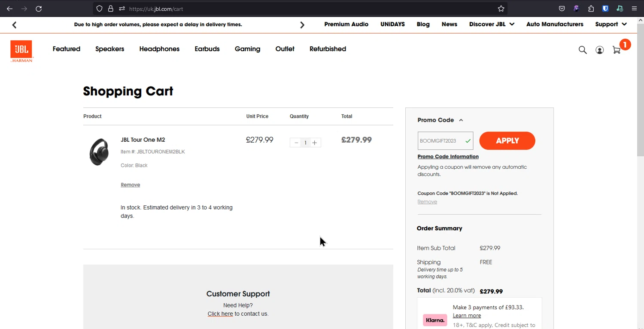644x329 pixels.
Task: Open the News link
Action: [449, 24]
